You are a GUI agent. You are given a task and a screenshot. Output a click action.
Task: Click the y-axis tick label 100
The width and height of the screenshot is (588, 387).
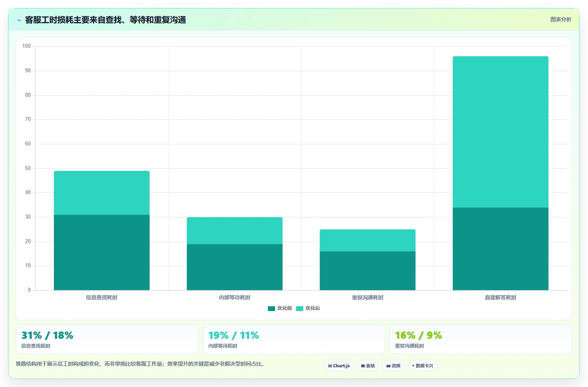pos(27,46)
